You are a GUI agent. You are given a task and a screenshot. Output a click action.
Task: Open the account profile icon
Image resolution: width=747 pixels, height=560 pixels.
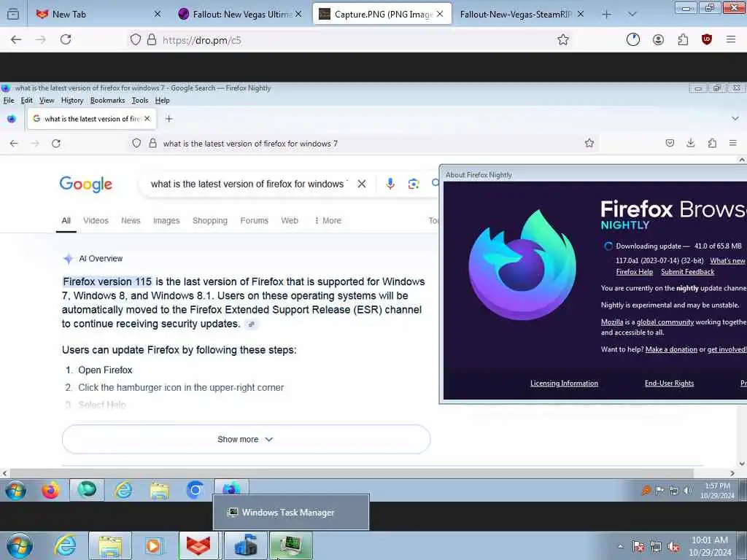659,39
